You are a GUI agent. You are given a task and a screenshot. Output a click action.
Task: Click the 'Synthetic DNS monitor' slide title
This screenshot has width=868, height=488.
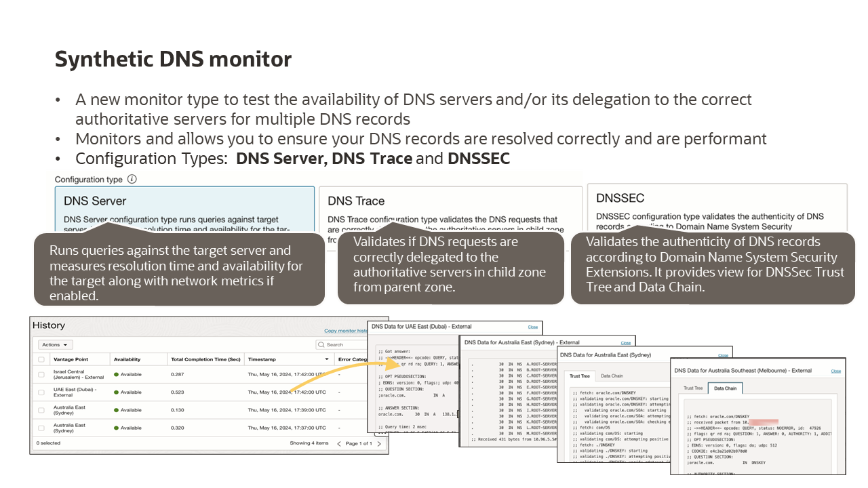[x=174, y=60]
